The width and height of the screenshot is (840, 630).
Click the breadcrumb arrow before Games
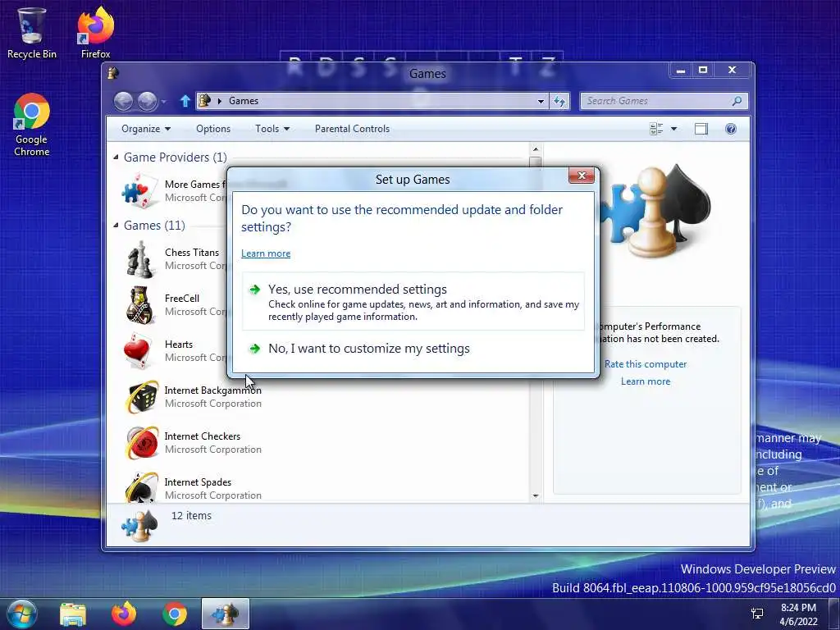pos(219,101)
